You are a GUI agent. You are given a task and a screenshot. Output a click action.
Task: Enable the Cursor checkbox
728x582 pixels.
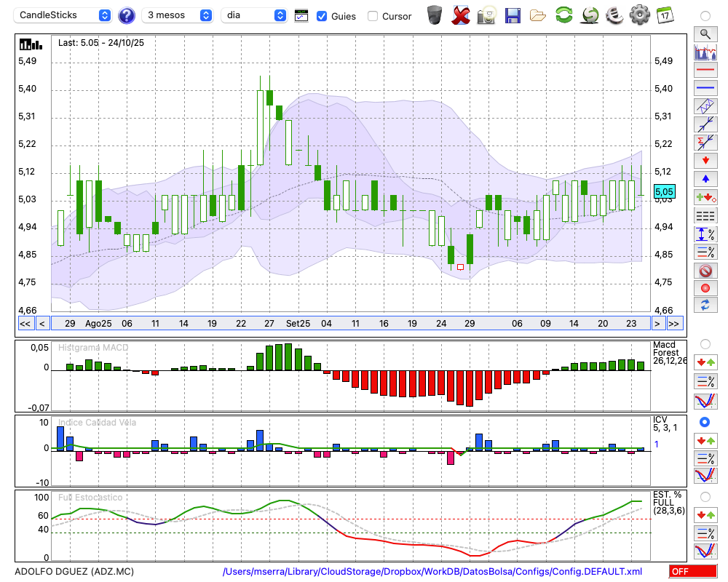pos(373,16)
